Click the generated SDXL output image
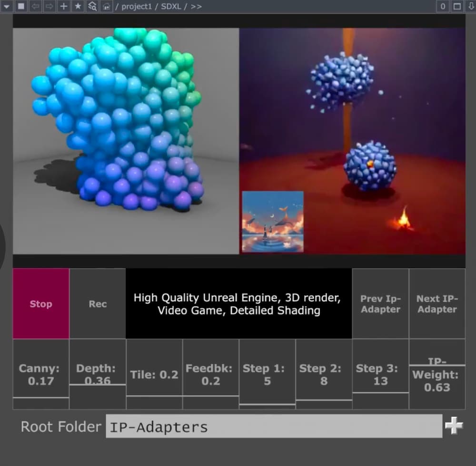The width and height of the screenshot is (476, 466). pos(352,141)
